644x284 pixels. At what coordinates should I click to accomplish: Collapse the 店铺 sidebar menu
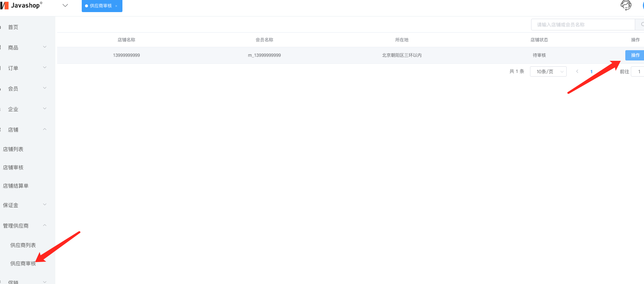pos(27,130)
